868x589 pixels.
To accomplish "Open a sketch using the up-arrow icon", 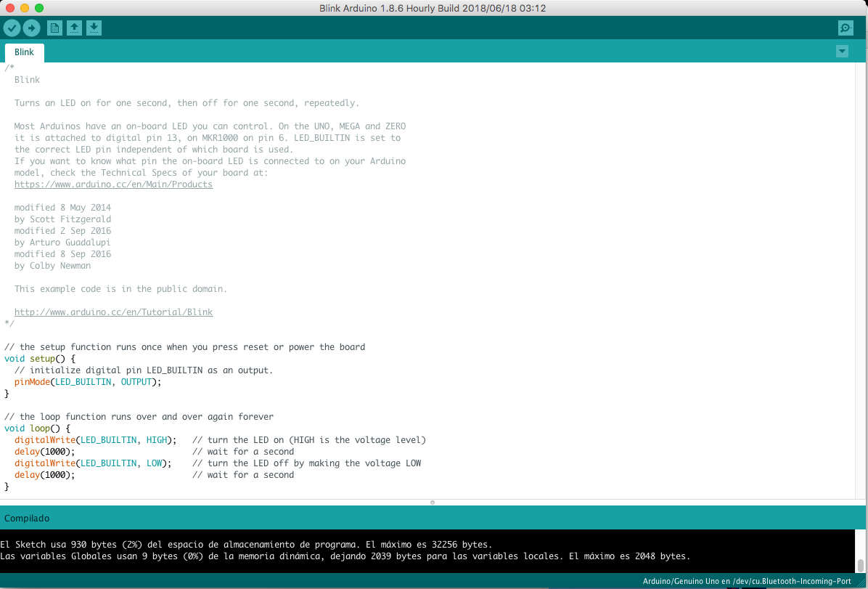I will pyautogui.click(x=74, y=28).
